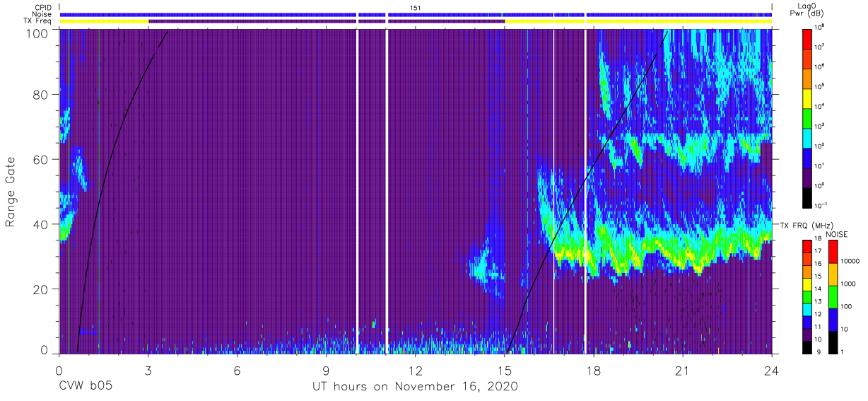The height and width of the screenshot is (401, 868).
Task: Click the yellow TX Freq bar segment before 3 UT
Action: [104, 21]
